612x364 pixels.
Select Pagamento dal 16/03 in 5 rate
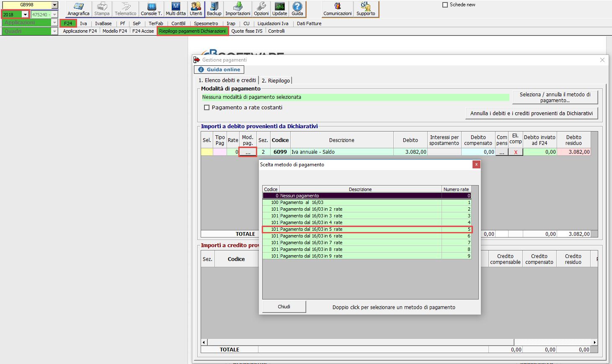coord(367,229)
